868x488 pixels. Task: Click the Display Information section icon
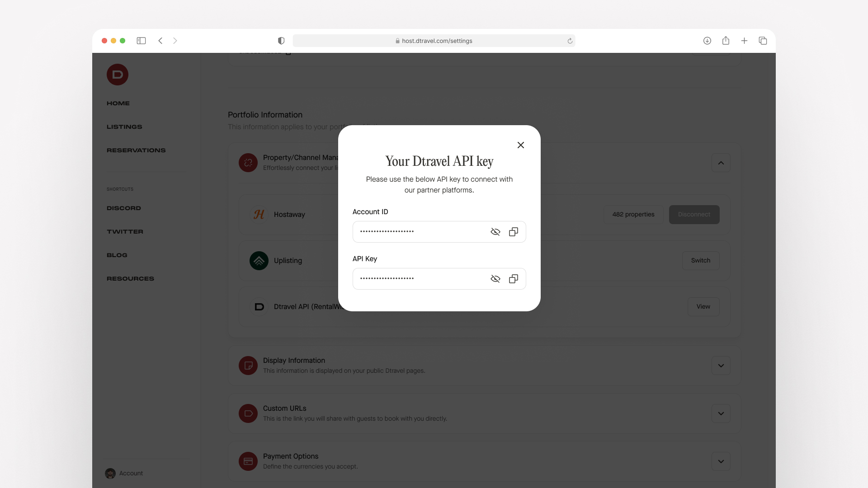248,366
